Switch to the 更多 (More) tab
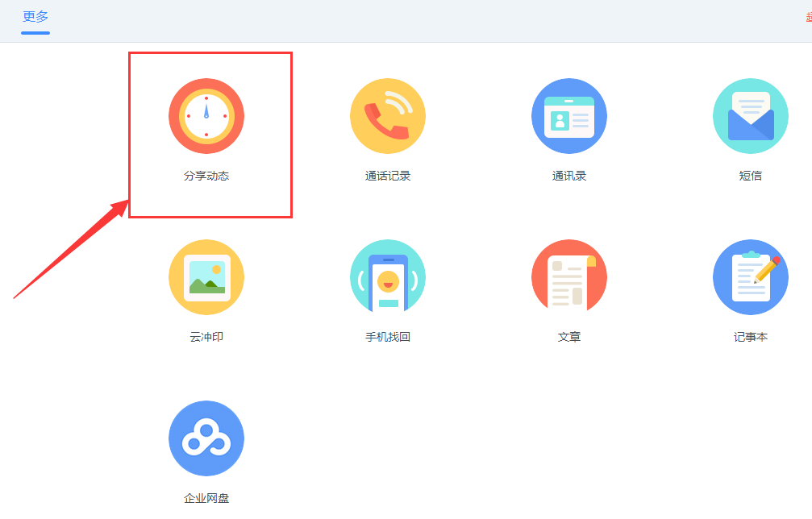812x519 pixels. pyautogui.click(x=35, y=15)
